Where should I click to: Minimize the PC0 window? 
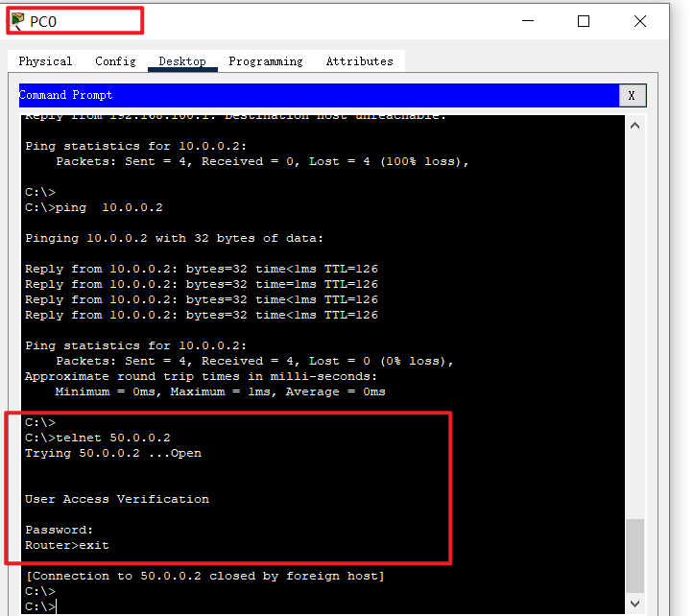pyautogui.click(x=528, y=21)
